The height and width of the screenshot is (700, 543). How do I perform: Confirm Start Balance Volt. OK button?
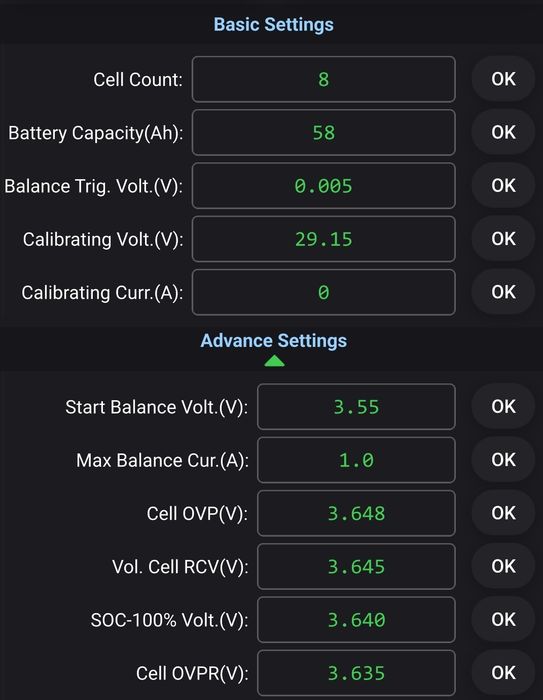(503, 406)
